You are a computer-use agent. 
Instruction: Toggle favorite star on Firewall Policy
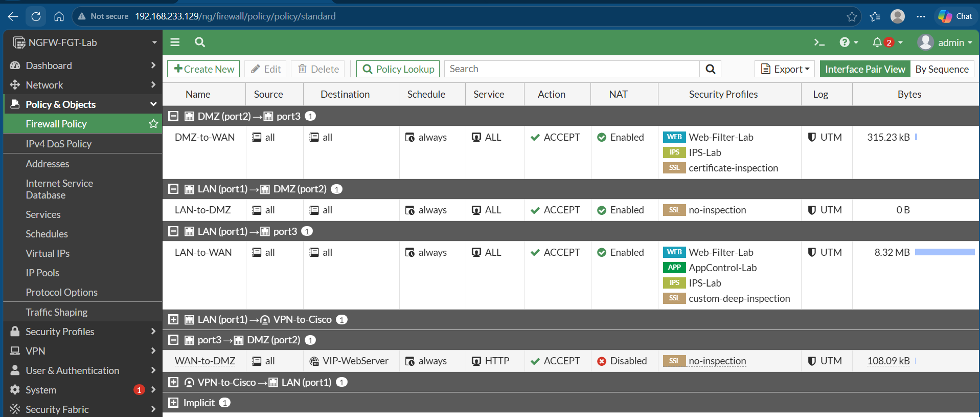click(x=153, y=124)
